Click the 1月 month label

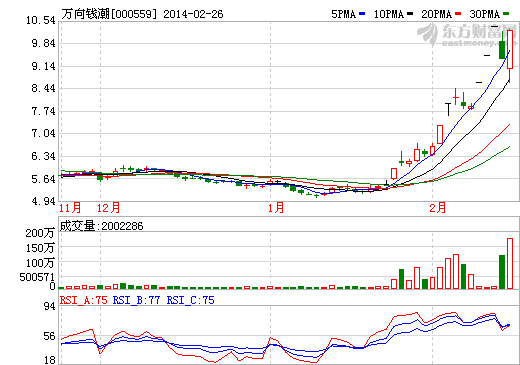pyautogui.click(x=276, y=208)
